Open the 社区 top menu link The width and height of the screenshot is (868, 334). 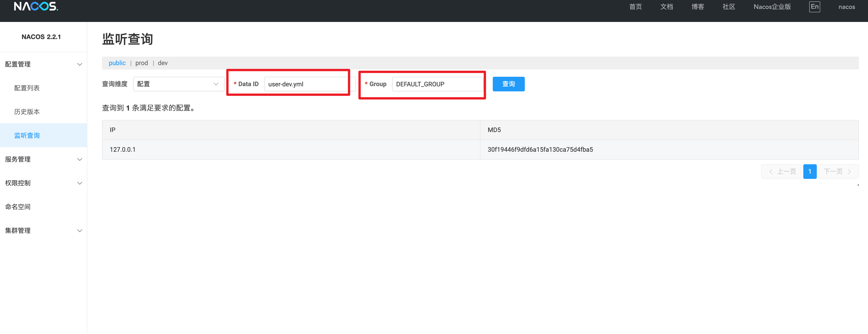(729, 7)
